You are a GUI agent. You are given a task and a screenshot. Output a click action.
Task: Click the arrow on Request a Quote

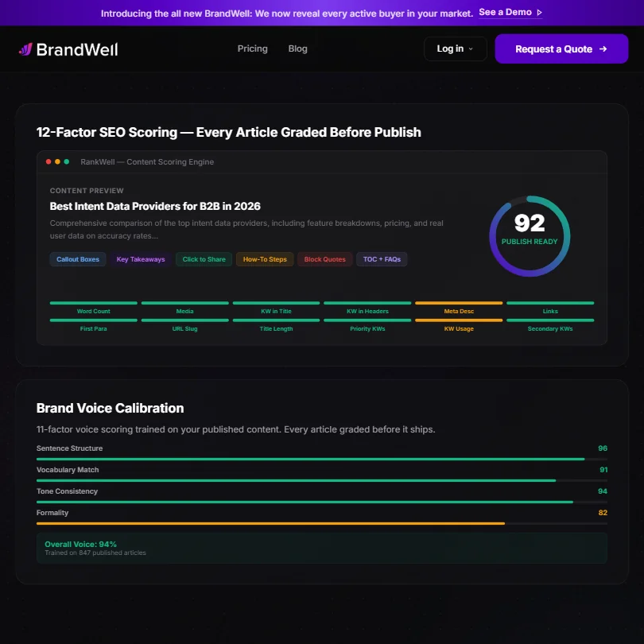[x=603, y=48]
